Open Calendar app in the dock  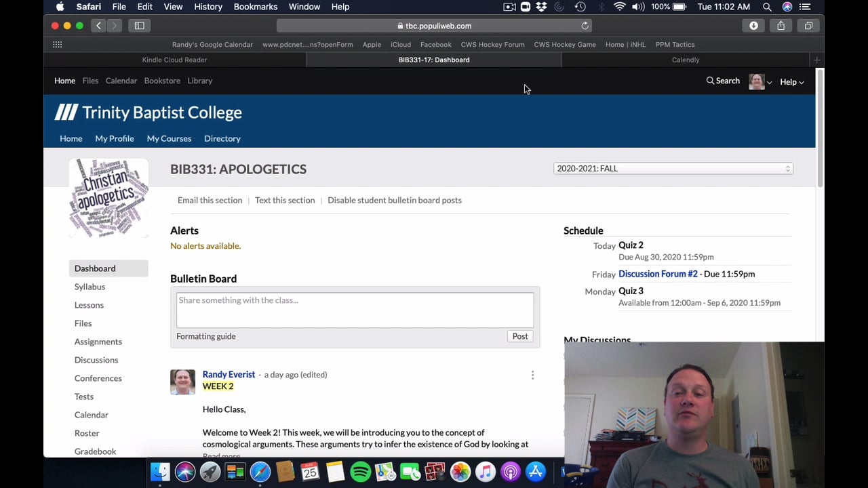(x=310, y=471)
